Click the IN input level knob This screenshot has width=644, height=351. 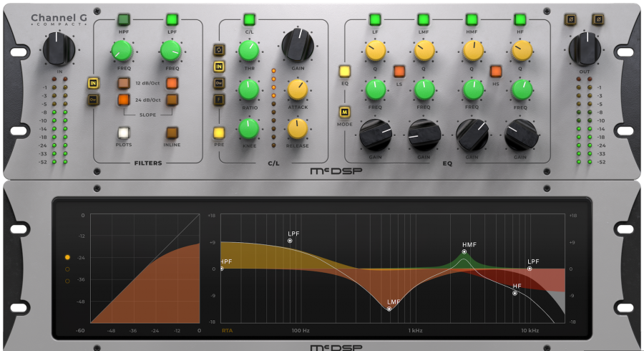coord(59,49)
